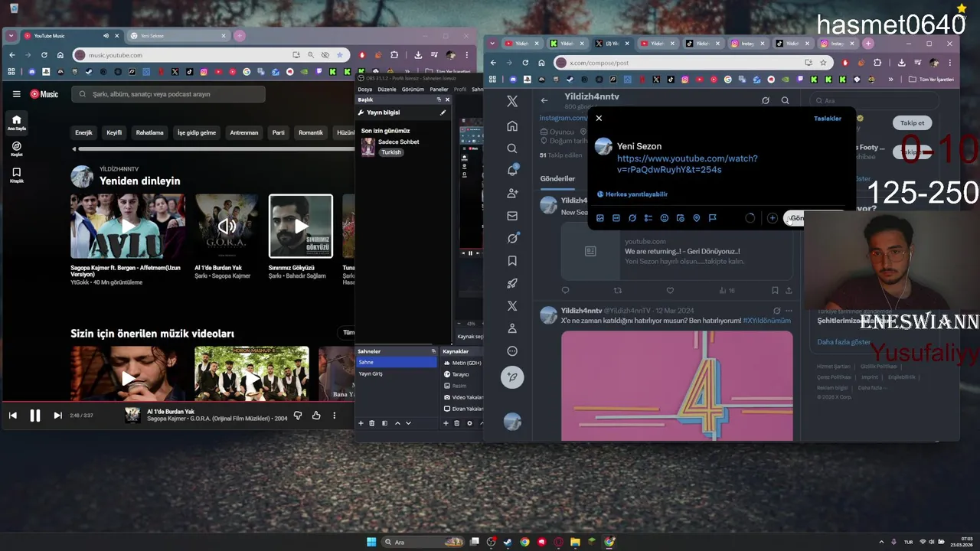Go to Ana Sayfa in YouTube Music sidebar
The image size is (980, 551).
point(16,122)
